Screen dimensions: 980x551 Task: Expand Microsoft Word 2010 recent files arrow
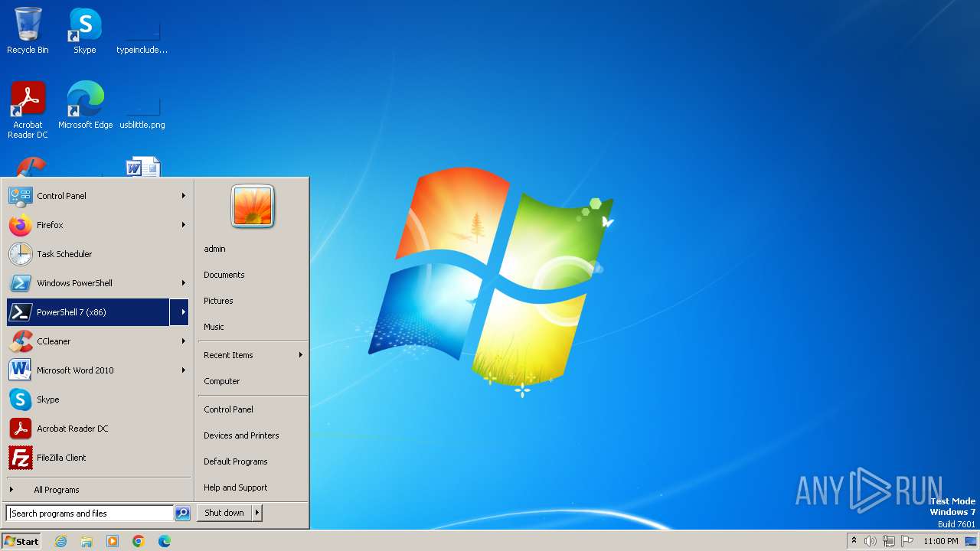(x=183, y=370)
